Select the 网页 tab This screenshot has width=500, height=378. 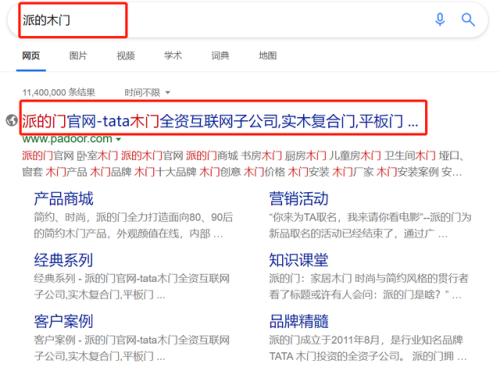31,56
